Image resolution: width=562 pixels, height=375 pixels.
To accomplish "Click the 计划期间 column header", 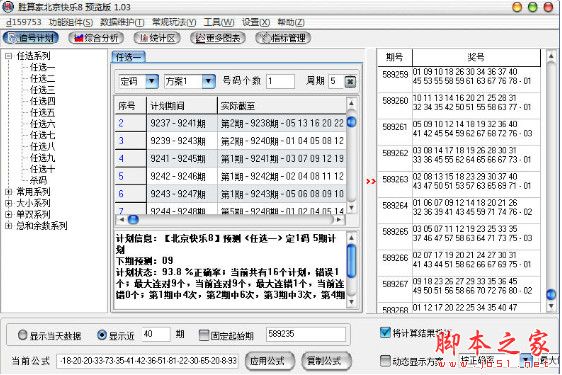I will pyautogui.click(x=182, y=106).
